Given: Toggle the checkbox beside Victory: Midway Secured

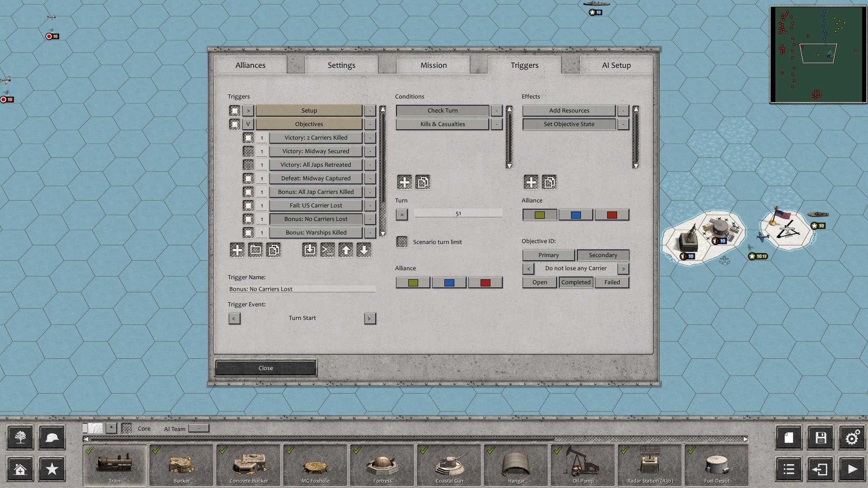Looking at the screenshot, I should [248, 151].
